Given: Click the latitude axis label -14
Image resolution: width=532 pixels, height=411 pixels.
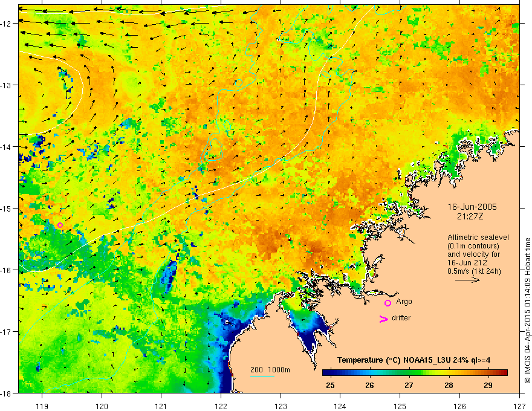Looking at the screenshot, I should [x=6, y=147].
